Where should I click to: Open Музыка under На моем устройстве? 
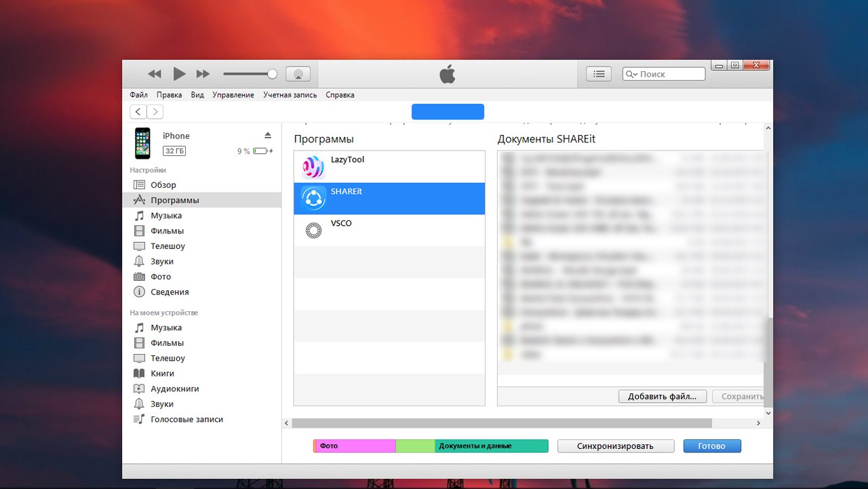click(x=202, y=328)
